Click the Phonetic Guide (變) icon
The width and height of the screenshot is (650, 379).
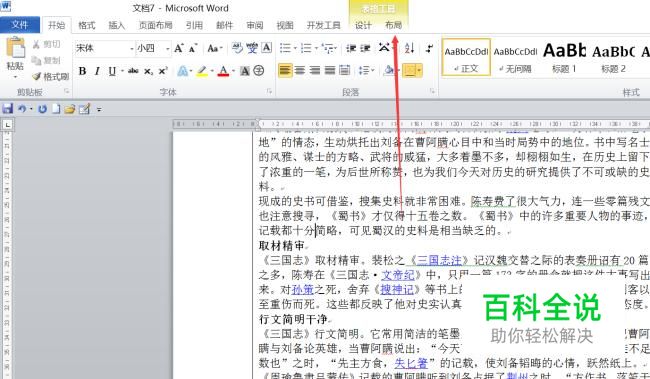tap(252, 48)
